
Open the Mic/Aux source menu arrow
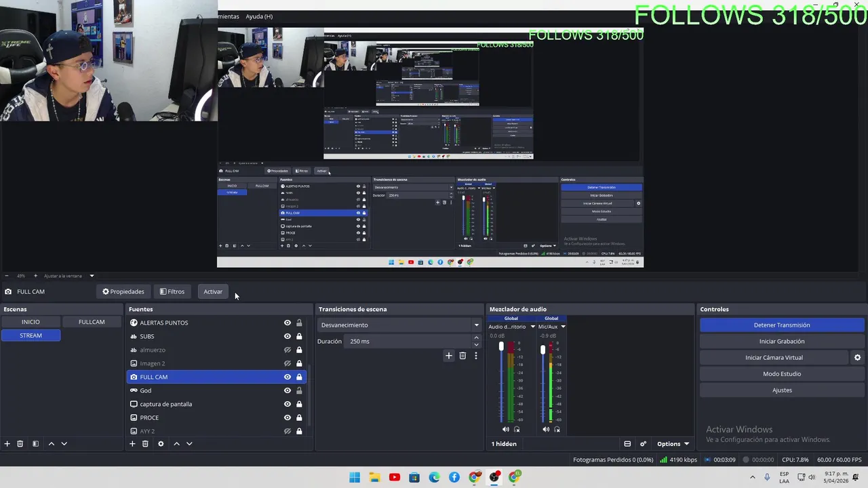coord(563,327)
